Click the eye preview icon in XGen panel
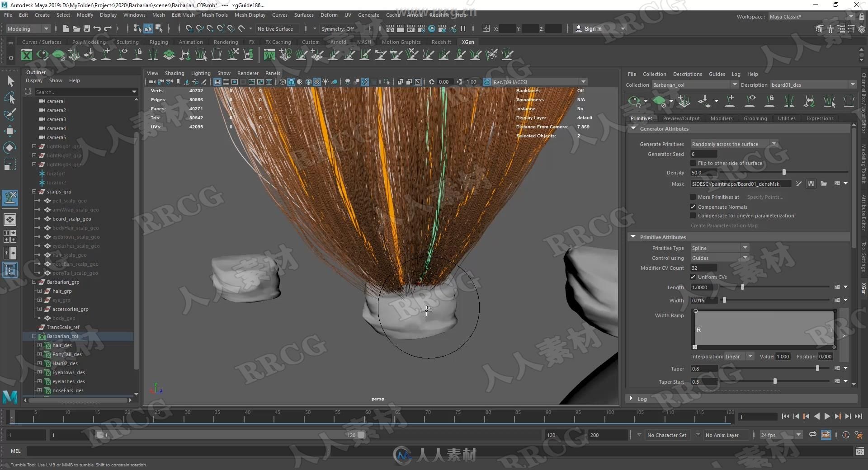 tap(634, 101)
